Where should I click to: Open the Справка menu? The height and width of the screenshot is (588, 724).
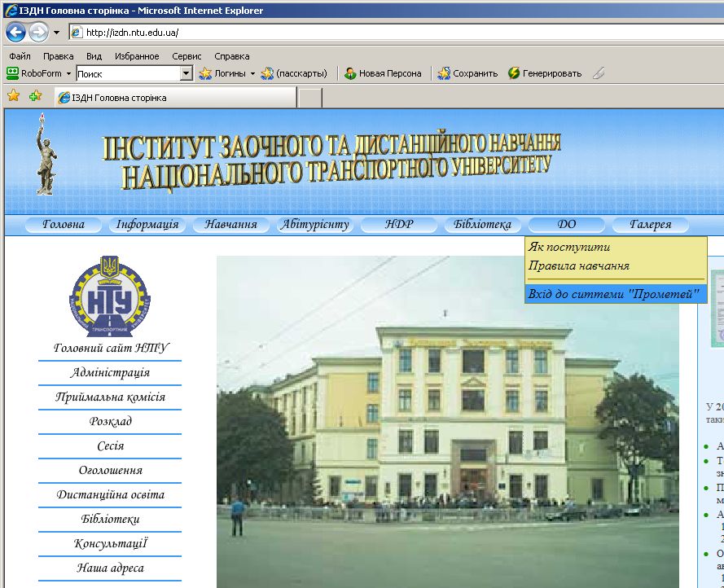point(232,56)
